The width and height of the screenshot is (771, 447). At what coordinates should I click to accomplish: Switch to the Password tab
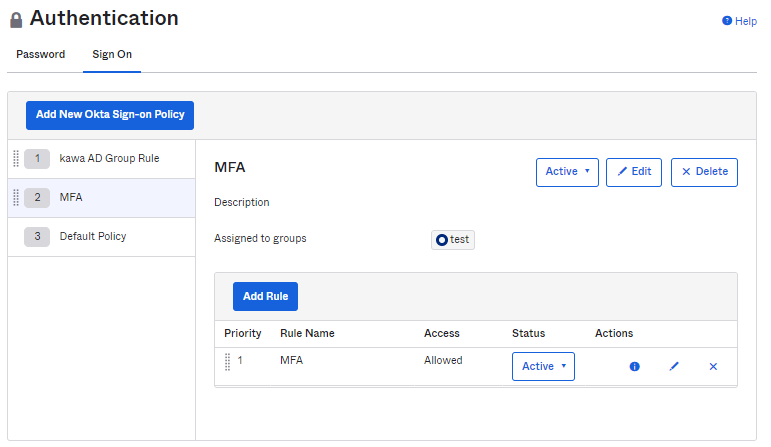[41, 55]
